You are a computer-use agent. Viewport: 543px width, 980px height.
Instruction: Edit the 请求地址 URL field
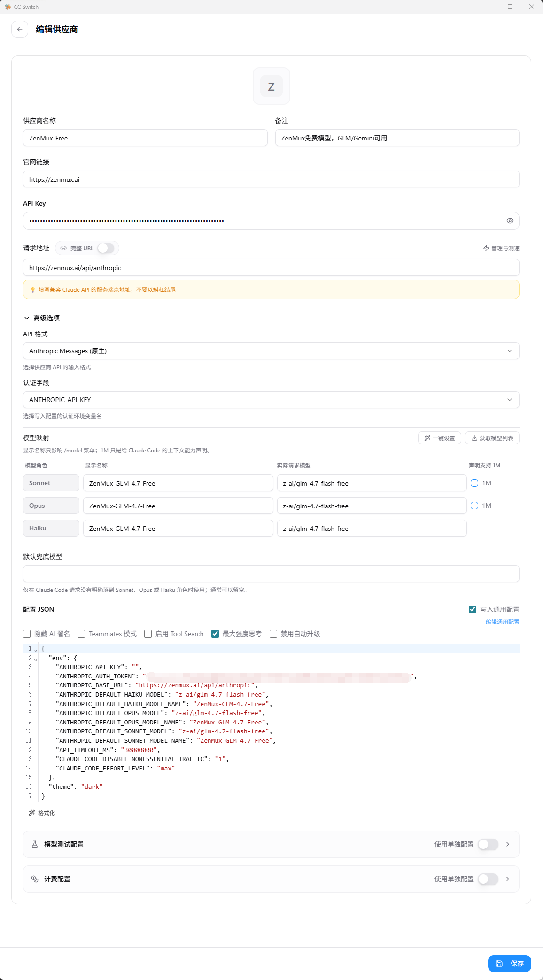tap(271, 268)
